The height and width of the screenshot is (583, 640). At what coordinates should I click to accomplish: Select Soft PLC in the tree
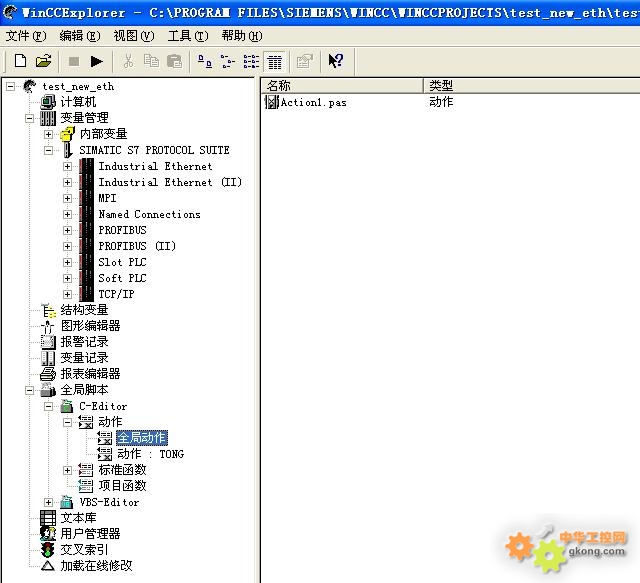(122, 278)
